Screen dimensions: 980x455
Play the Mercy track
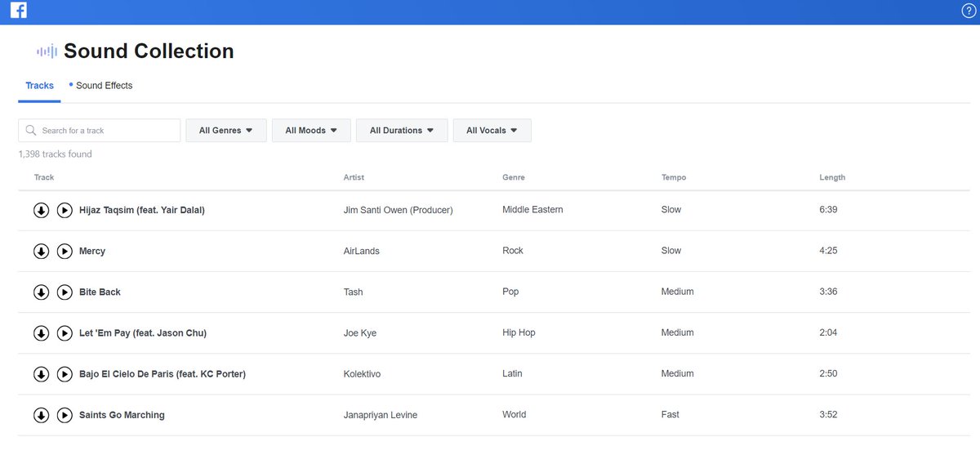click(65, 251)
